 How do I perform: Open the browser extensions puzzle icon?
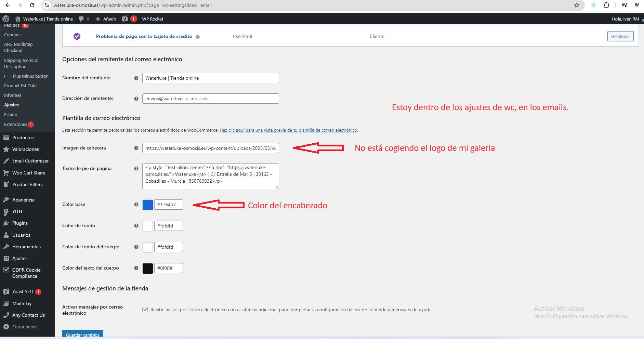pos(606,5)
